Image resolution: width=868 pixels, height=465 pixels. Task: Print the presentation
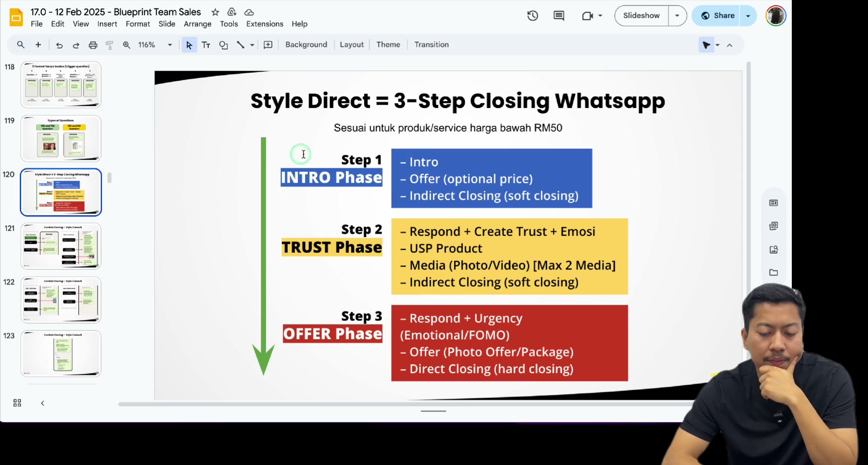pyautogui.click(x=93, y=45)
